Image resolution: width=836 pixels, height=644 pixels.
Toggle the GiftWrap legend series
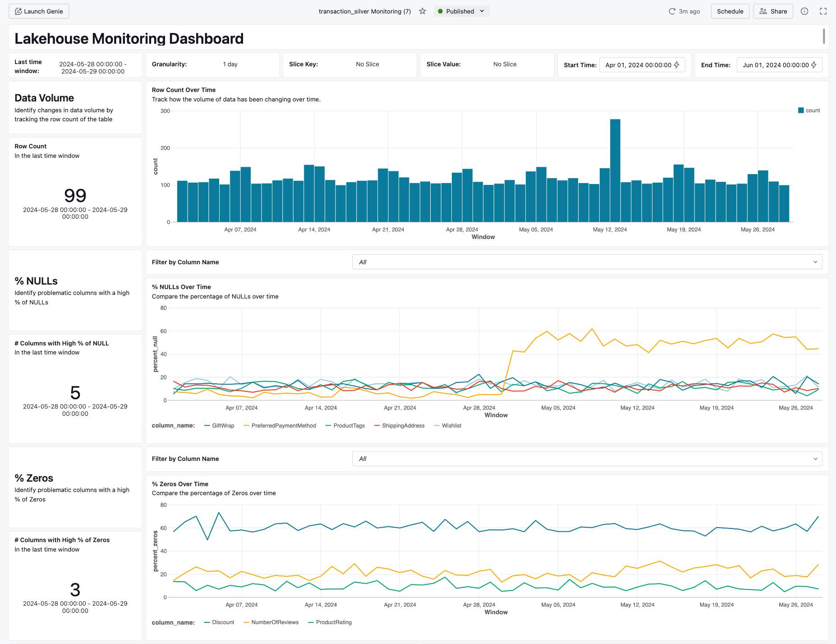point(220,426)
